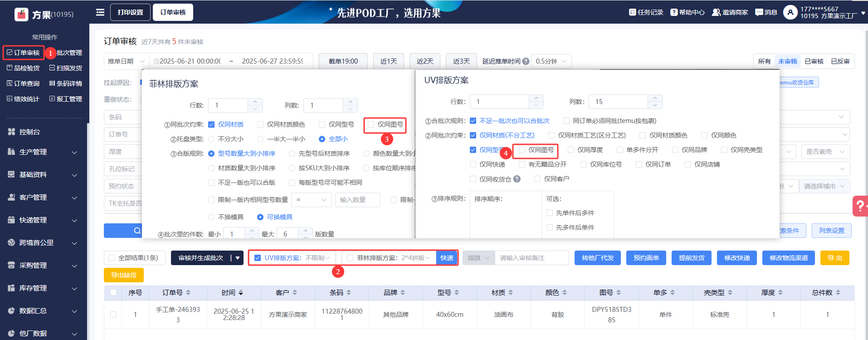Uncheck the UV排版方案 checkbox
The height and width of the screenshot is (340, 868).
[x=258, y=258]
